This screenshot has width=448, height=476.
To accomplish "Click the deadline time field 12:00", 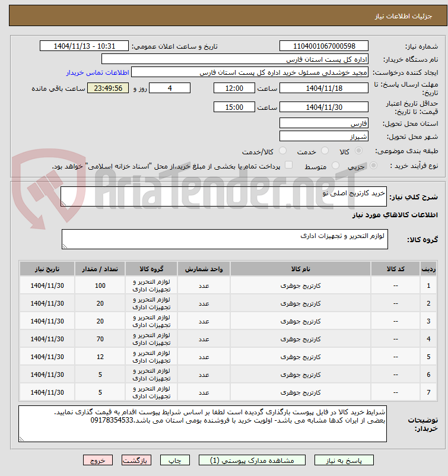I will tap(234, 88).
